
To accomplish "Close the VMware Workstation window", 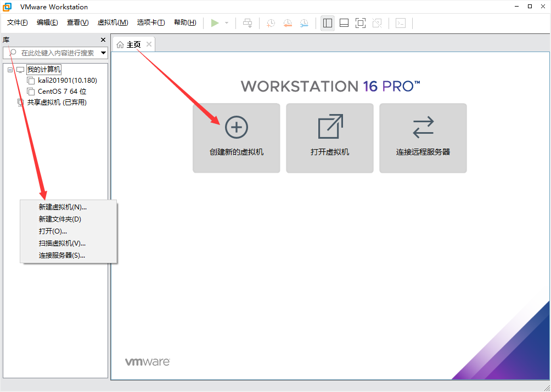I will click(543, 7).
